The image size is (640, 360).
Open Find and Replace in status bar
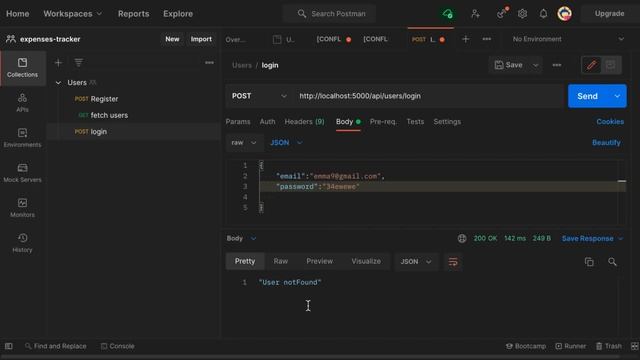coord(56,346)
